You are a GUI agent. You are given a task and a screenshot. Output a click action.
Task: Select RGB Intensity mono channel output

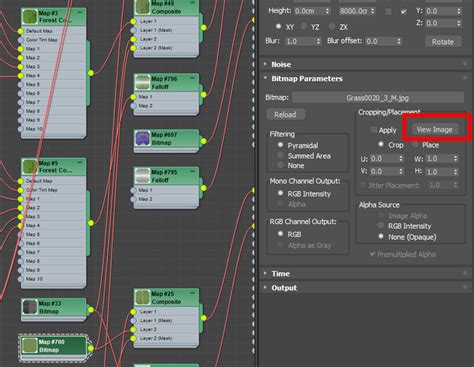pos(280,193)
